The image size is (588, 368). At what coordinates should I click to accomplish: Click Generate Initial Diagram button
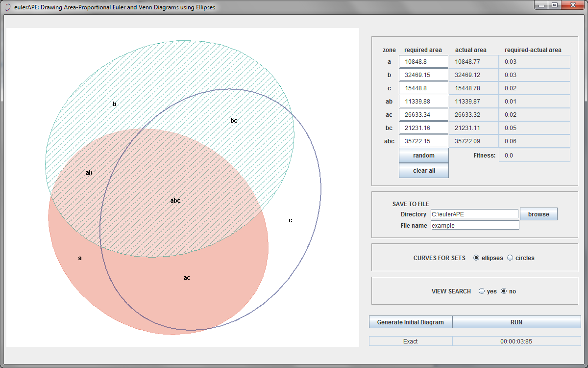pos(411,322)
